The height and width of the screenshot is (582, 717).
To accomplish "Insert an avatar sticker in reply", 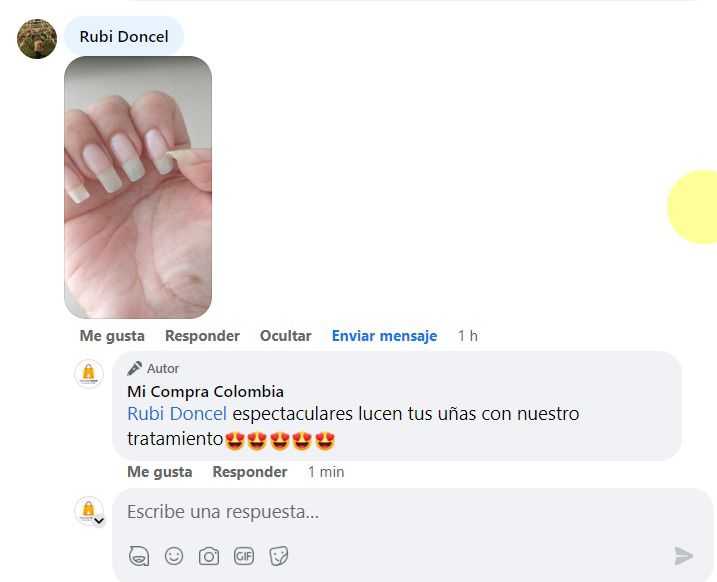I will click(x=139, y=556).
